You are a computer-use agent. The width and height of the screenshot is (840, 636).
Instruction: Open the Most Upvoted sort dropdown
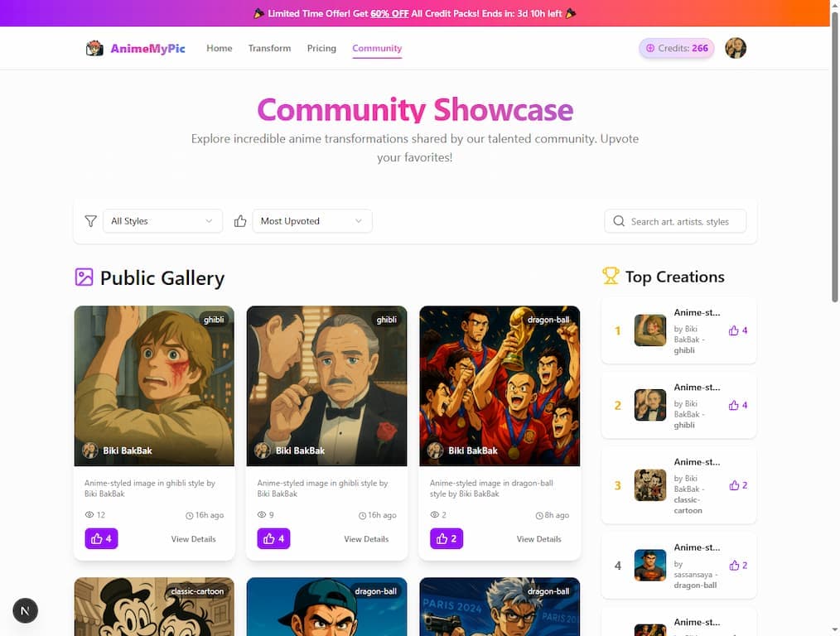[311, 221]
